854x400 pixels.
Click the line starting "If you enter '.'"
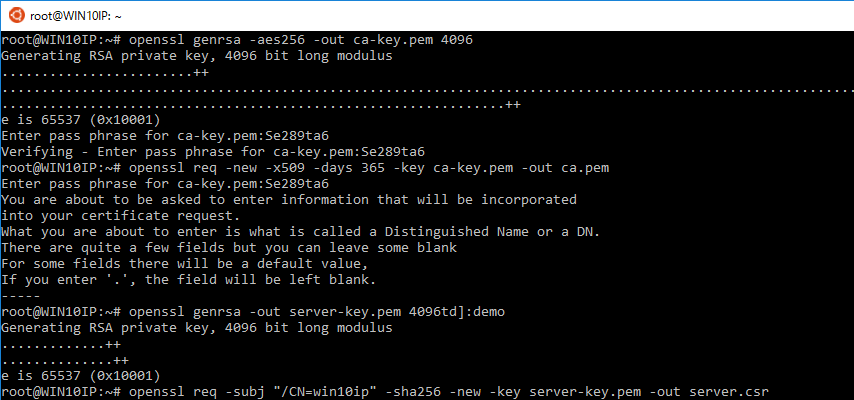186,280
